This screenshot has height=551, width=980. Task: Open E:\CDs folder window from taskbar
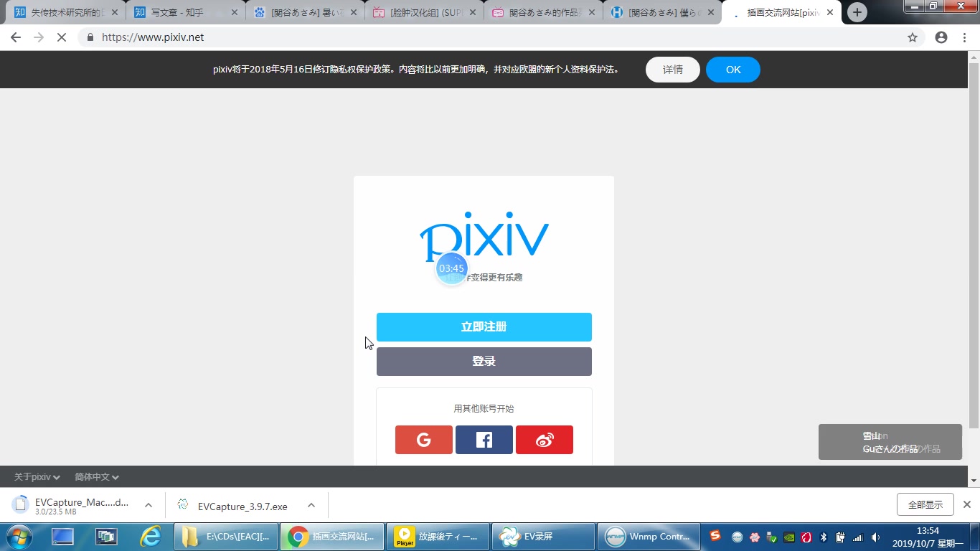click(x=226, y=536)
